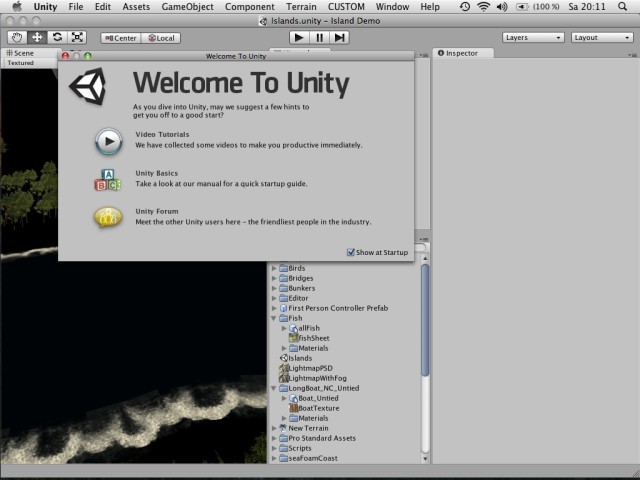The height and width of the screenshot is (480, 640).
Task: Click the Project panel scroll down arrow
Action: click(425, 458)
